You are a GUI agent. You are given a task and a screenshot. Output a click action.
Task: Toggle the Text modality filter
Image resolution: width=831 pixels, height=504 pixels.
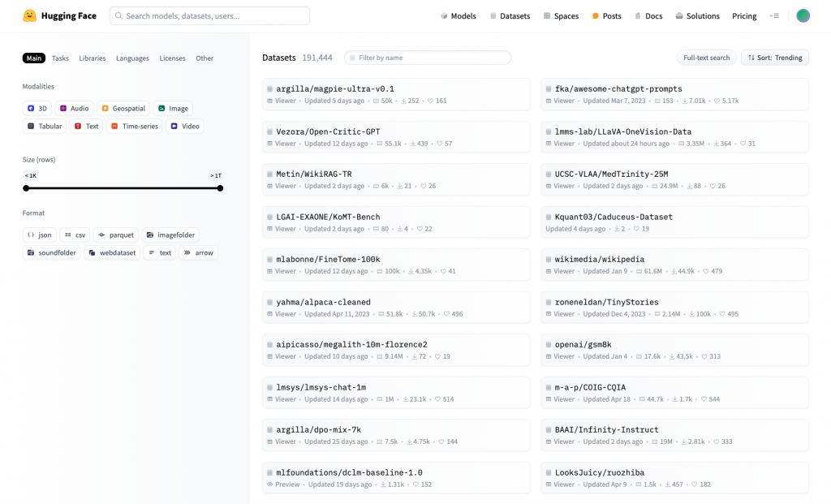(x=86, y=126)
